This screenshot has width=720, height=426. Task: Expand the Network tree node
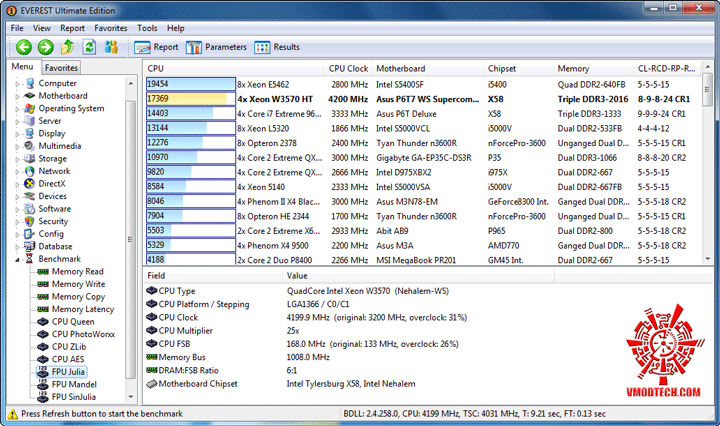tap(17, 172)
